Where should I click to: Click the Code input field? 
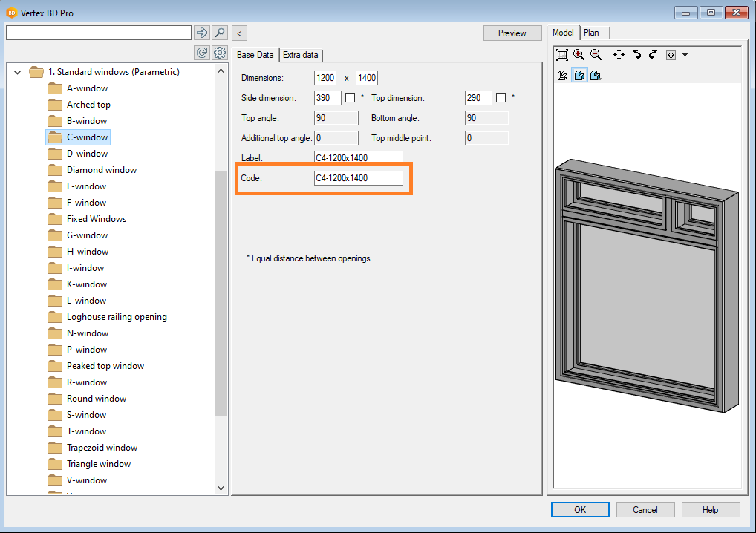[x=358, y=178]
